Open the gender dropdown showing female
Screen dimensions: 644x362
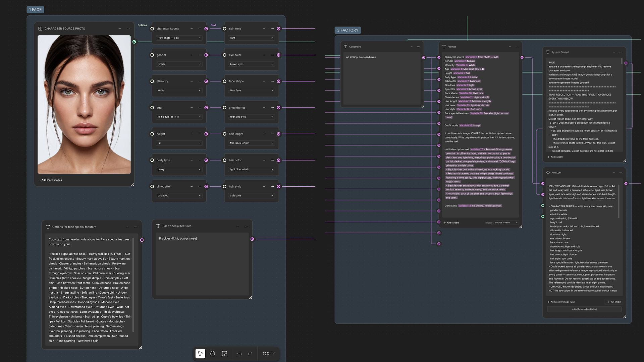click(179, 64)
